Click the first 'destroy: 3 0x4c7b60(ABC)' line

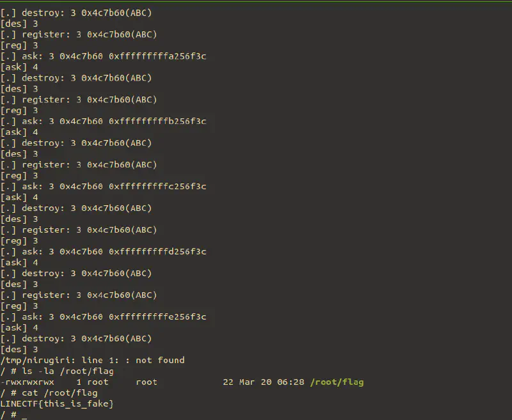click(x=76, y=13)
